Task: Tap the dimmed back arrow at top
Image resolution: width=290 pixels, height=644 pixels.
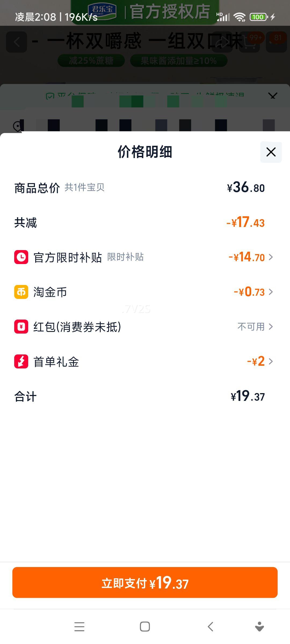Action: [17, 42]
